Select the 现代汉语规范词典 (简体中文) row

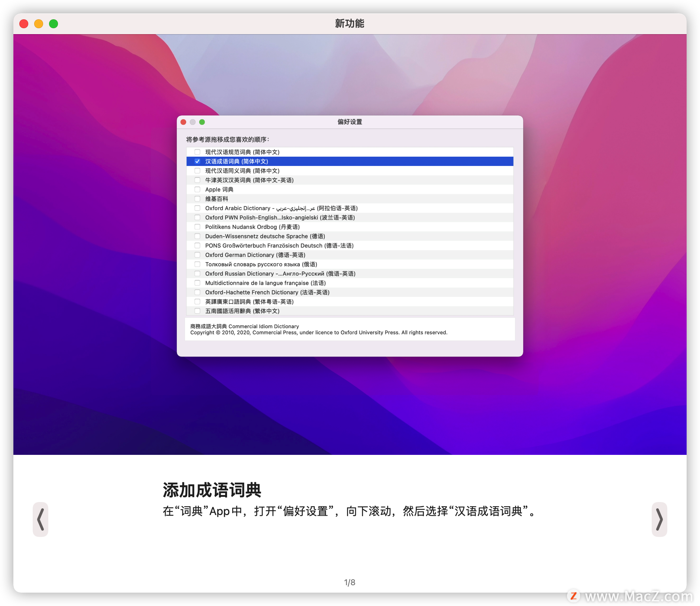tap(350, 152)
